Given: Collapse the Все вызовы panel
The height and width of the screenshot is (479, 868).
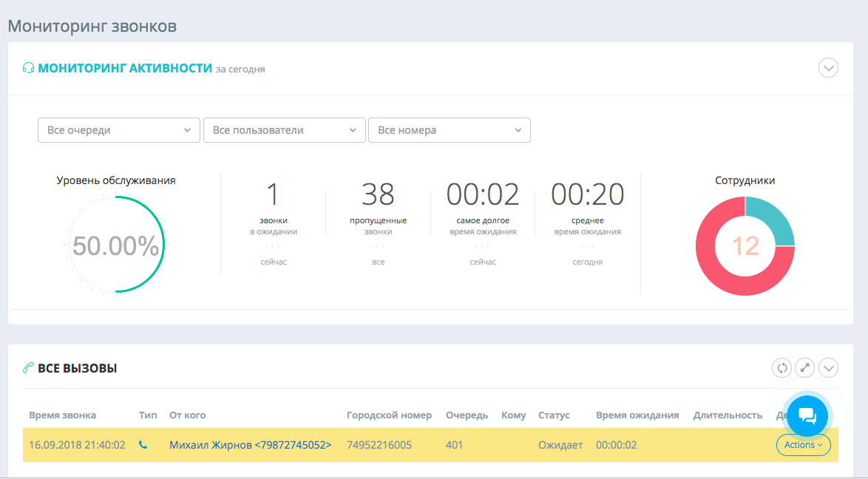Looking at the screenshot, I should point(828,367).
